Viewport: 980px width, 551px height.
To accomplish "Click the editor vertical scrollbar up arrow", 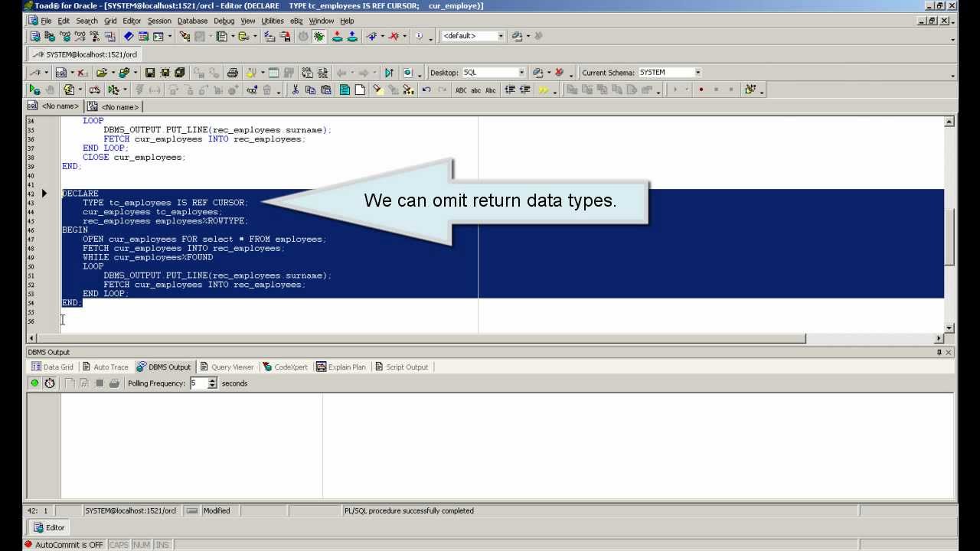I will pos(949,122).
